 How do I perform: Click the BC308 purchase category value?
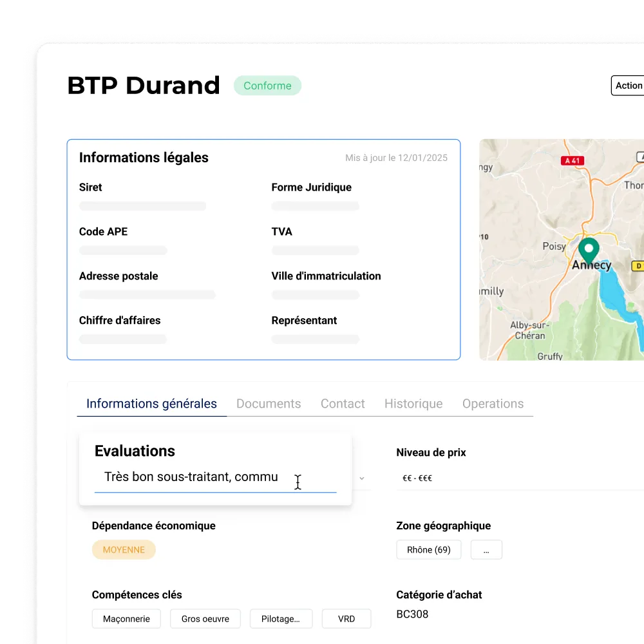click(x=412, y=614)
